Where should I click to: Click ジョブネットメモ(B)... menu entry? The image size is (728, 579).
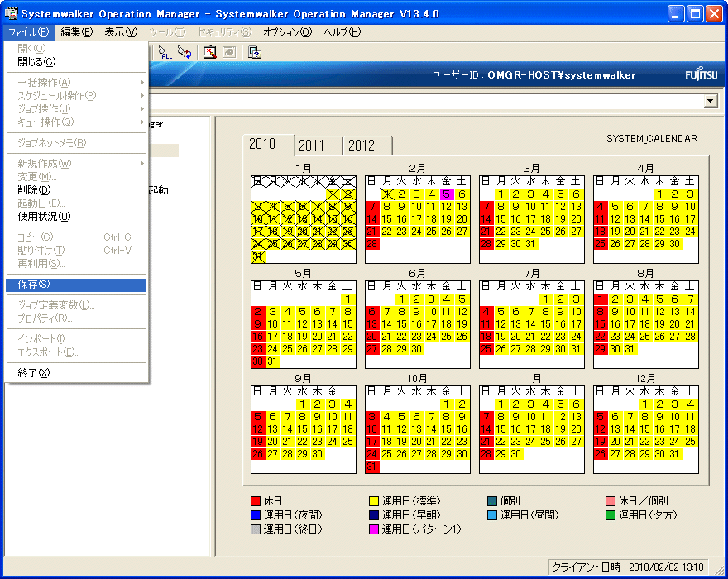coord(76,143)
